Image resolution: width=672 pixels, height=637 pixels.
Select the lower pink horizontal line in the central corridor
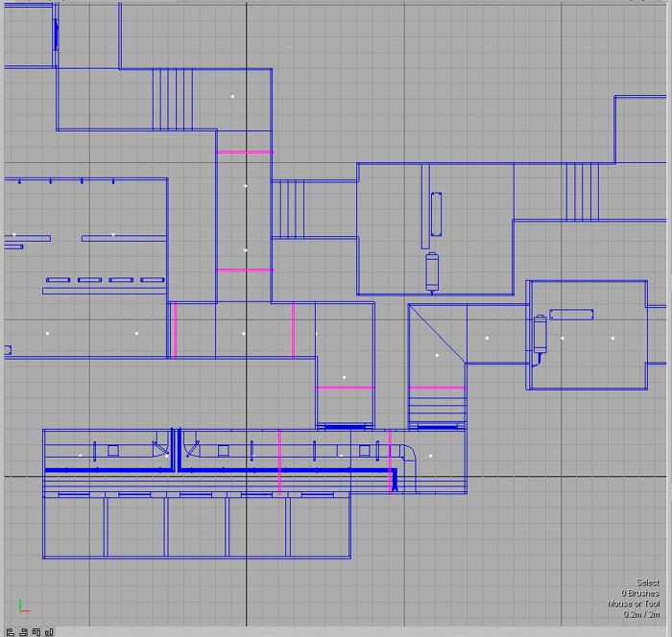[245, 271]
